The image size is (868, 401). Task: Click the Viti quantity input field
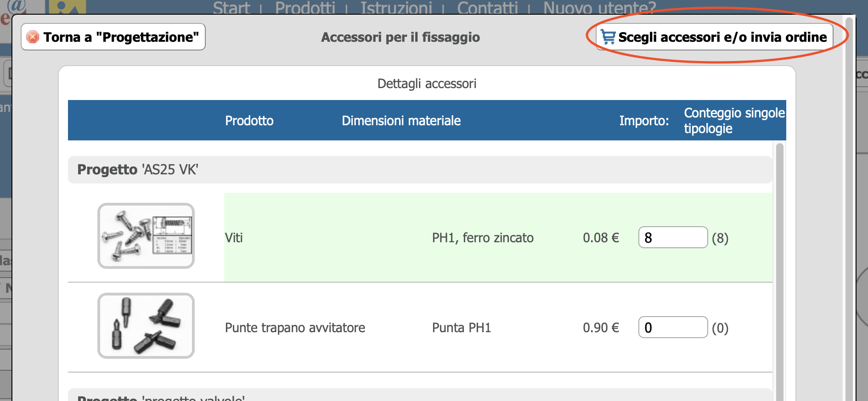point(672,238)
